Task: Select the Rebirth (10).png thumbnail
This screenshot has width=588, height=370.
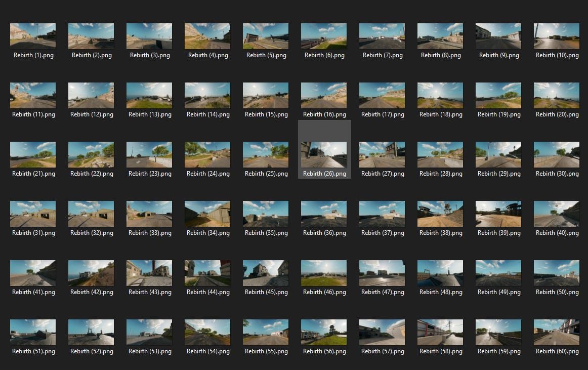Action: (557, 36)
